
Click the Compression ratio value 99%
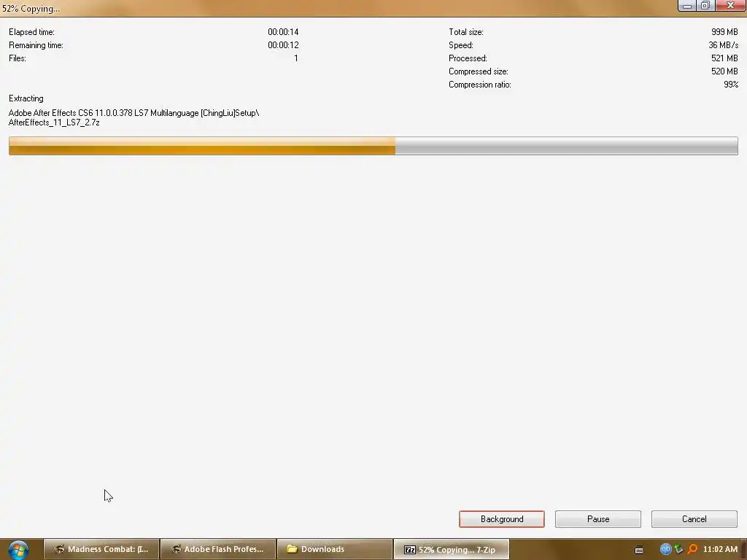click(731, 85)
